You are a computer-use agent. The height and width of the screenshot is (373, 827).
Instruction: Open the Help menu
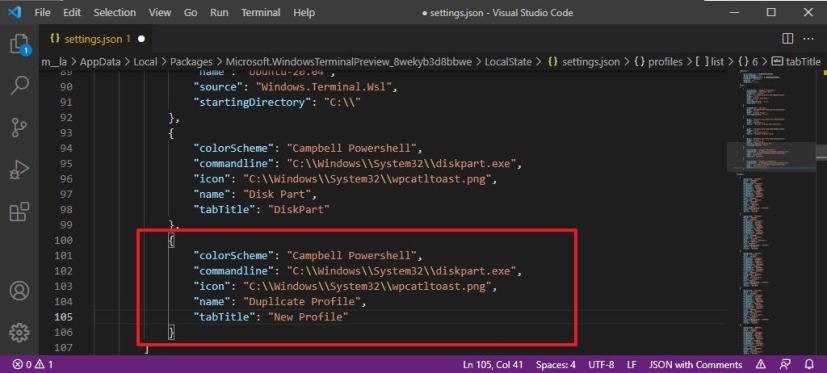(x=304, y=12)
